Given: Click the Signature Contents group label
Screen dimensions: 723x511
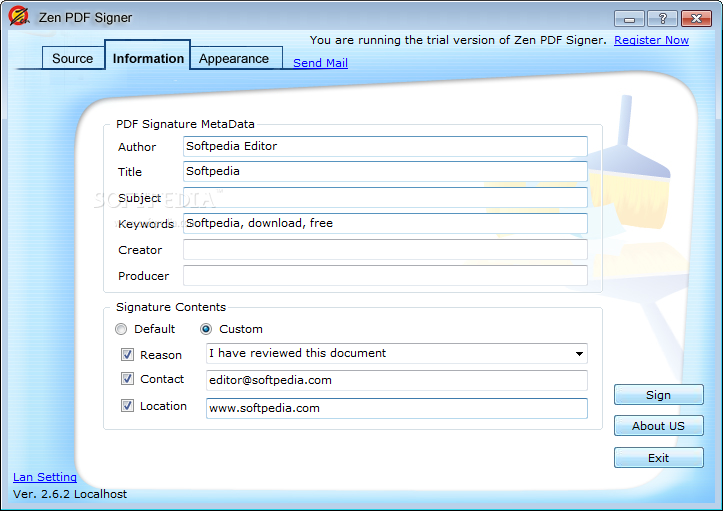Looking at the screenshot, I should click(x=171, y=307).
